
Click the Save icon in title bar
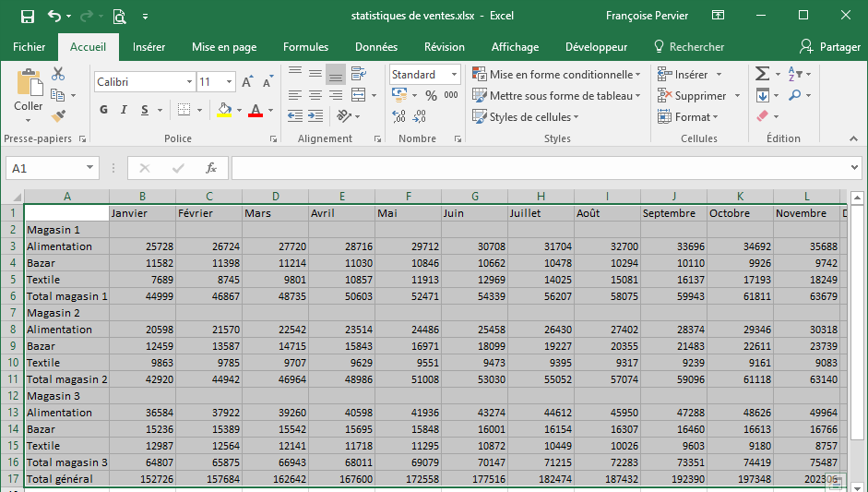click(28, 16)
